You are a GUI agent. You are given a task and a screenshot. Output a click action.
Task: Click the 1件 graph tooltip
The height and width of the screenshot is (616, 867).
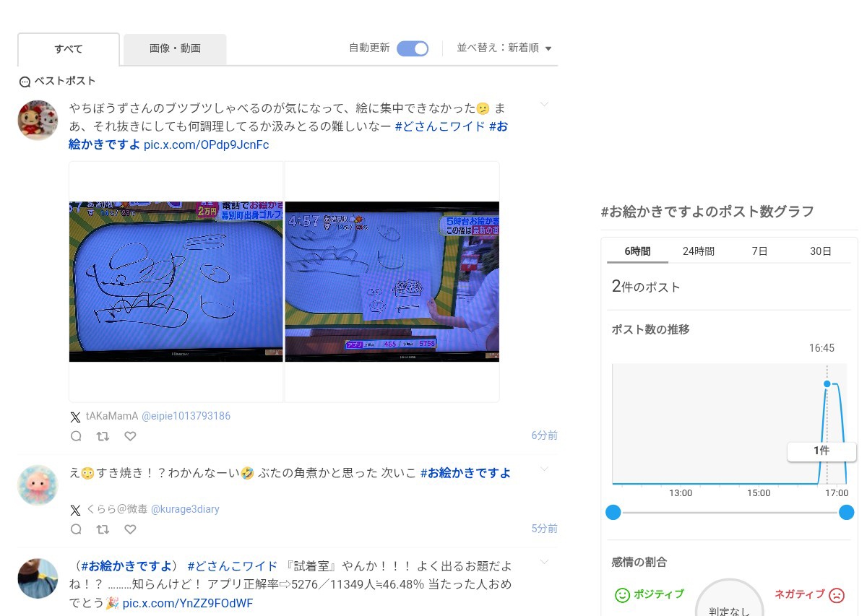[x=821, y=451]
